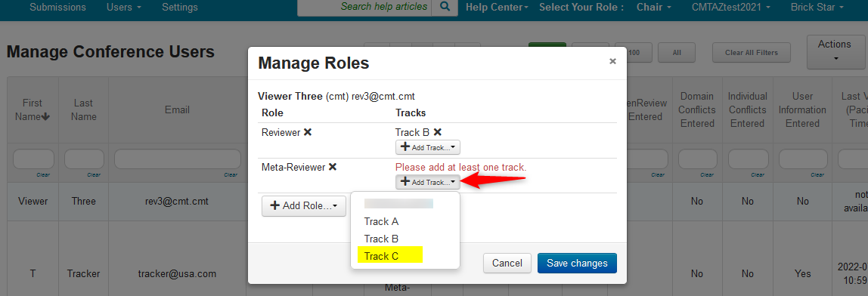Remove the Reviewer role with its X icon
Viewport: 868px width, 296px height.
pyautogui.click(x=308, y=132)
